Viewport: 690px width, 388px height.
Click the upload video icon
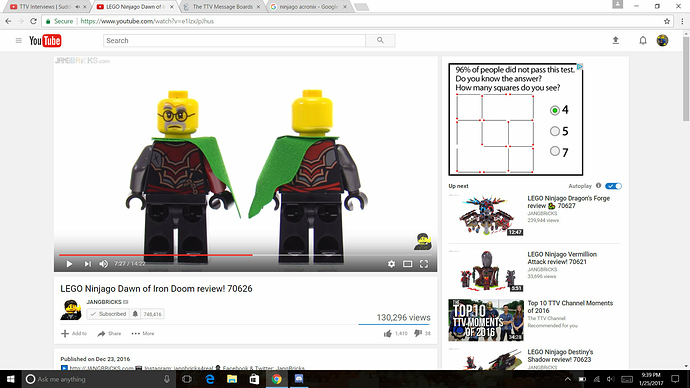pos(616,40)
